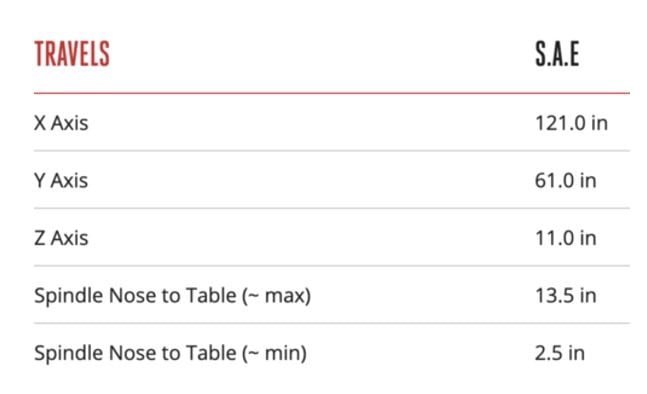This screenshot has width=647, height=394.
Task: Click the 61.0 in value
Action: [x=566, y=180]
